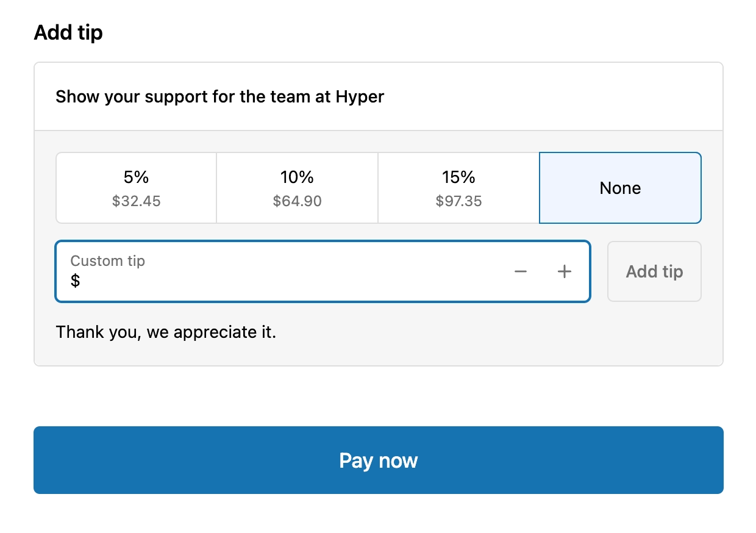
Task: Click the 15% percentage label
Action: click(x=458, y=177)
